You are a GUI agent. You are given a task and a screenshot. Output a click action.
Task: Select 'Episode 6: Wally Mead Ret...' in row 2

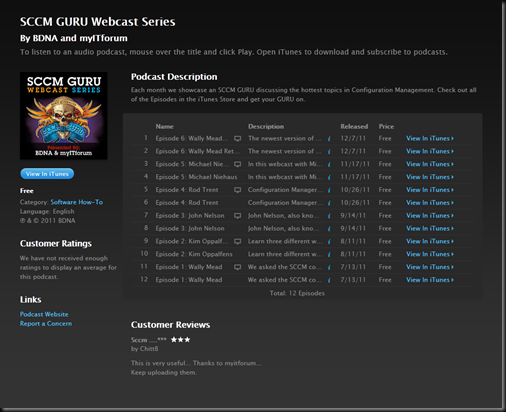pyautogui.click(x=197, y=151)
